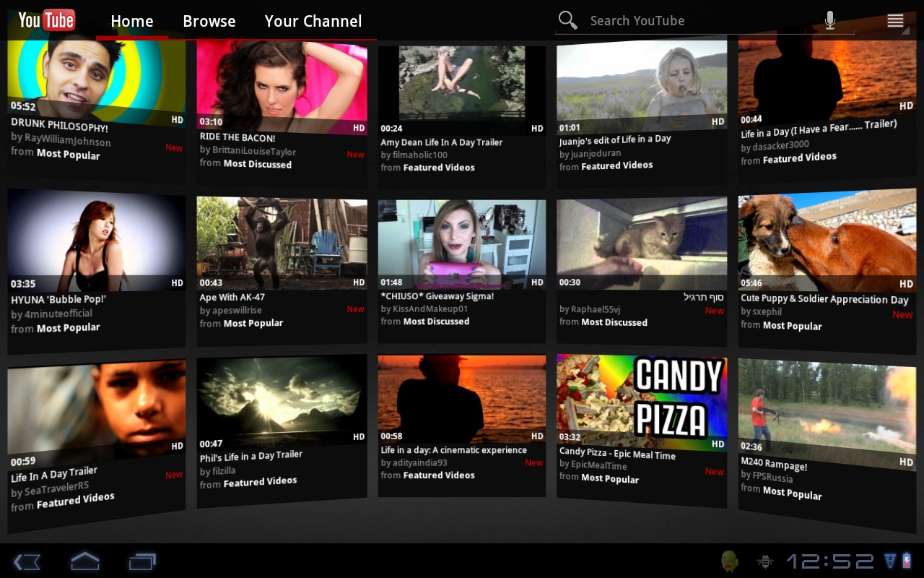Screen dimensions: 924x578
Task: Open the Your Channel tab
Action: (313, 22)
